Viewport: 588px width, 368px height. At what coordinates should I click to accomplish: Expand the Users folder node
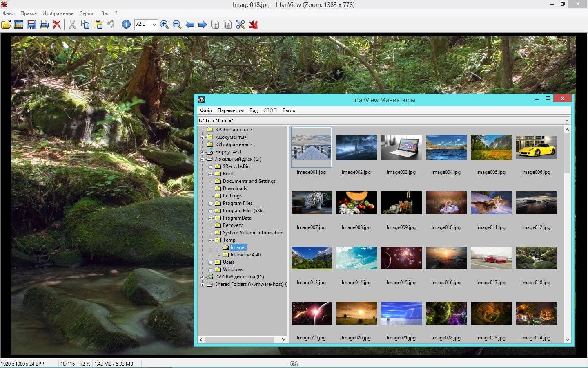210,262
